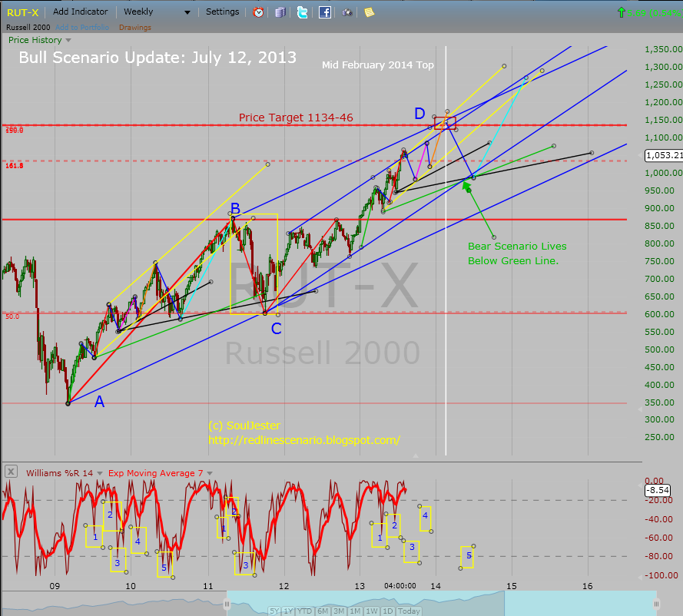Select the 1Y range button

(x=288, y=611)
